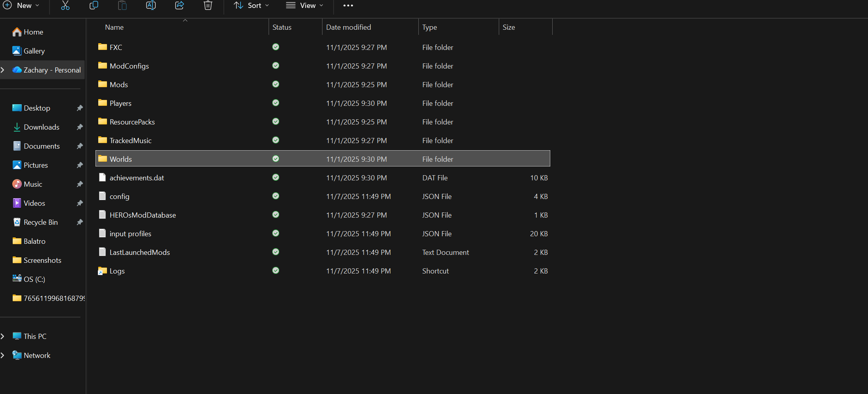The width and height of the screenshot is (868, 394).
Task: Open Screenshots folder in sidebar
Action: (x=42, y=260)
